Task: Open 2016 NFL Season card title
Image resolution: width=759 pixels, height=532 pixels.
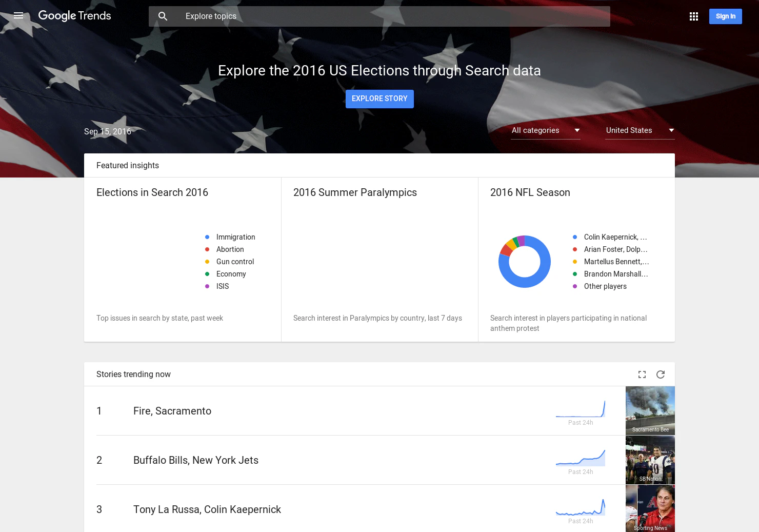Action: 530,192
